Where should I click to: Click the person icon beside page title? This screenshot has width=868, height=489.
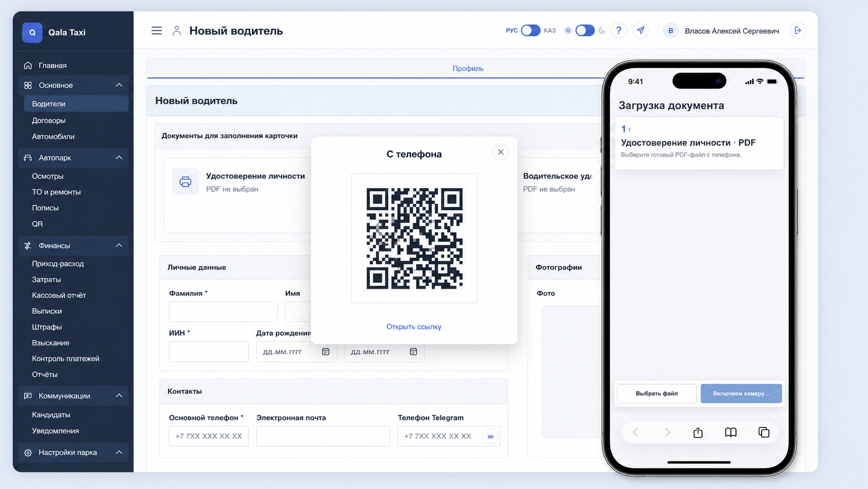tap(177, 31)
